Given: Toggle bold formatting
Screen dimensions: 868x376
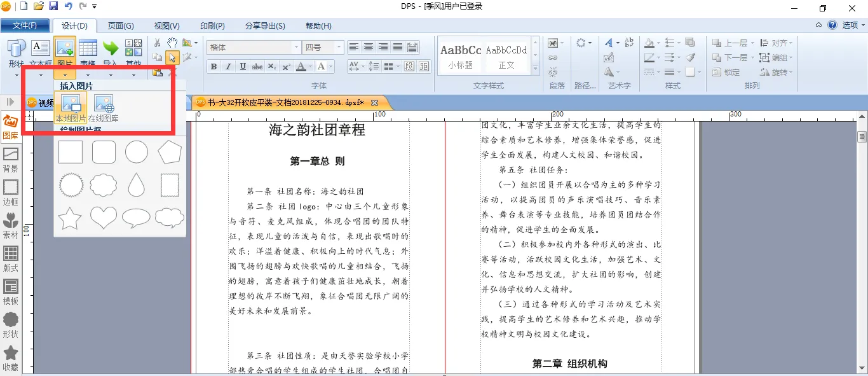Looking at the screenshot, I should (214, 67).
